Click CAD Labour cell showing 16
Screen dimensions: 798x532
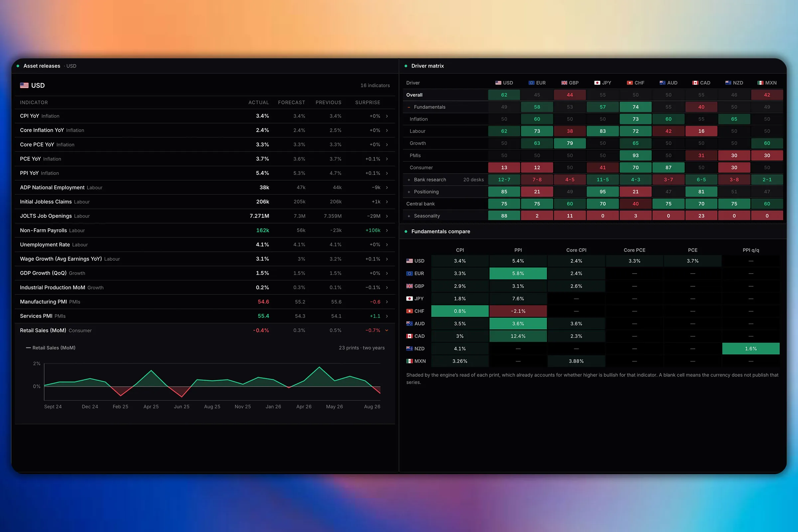701,131
